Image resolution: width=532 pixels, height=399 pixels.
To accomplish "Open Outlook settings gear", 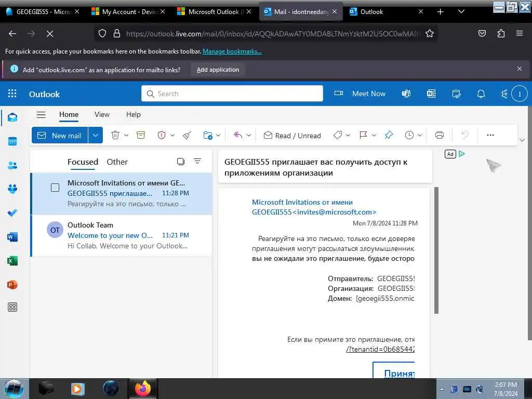I will (x=504, y=94).
